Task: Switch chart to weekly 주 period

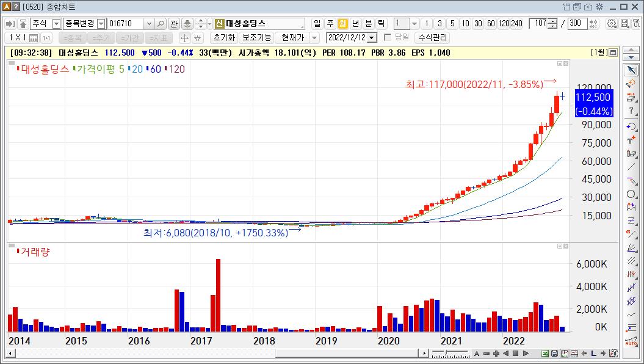Action: click(330, 24)
